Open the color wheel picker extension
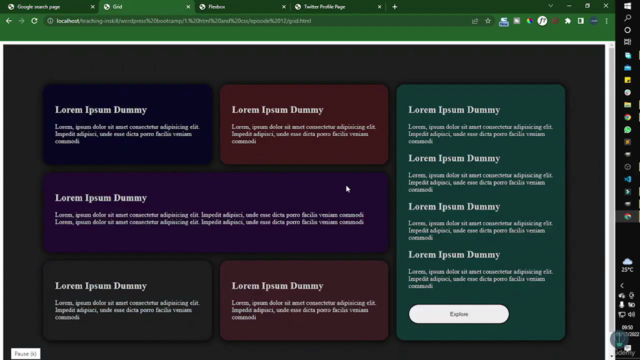Image resolution: width=640 pixels, height=360 pixels. [x=529, y=21]
